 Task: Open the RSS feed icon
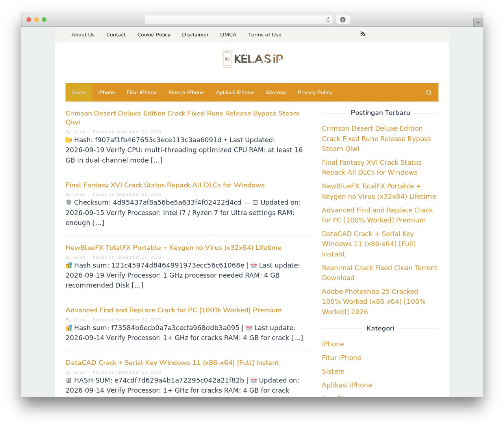pos(363,34)
